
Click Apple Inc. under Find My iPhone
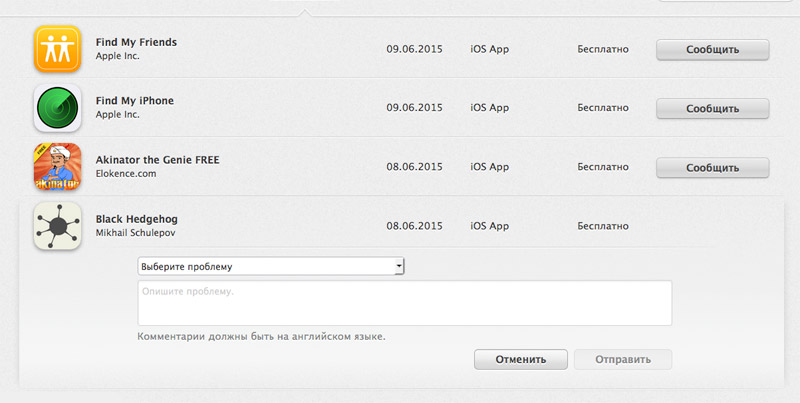point(117,115)
